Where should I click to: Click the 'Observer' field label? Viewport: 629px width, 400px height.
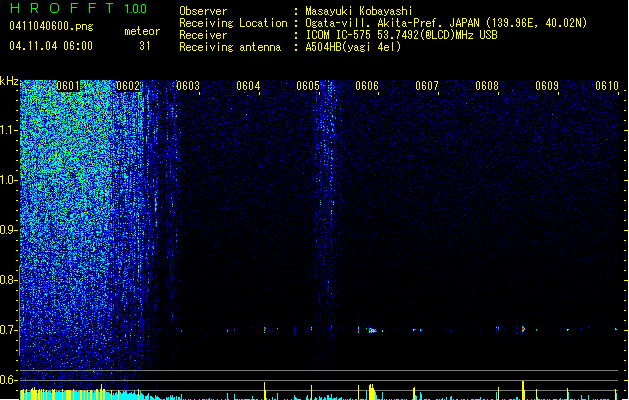[x=203, y=11]
